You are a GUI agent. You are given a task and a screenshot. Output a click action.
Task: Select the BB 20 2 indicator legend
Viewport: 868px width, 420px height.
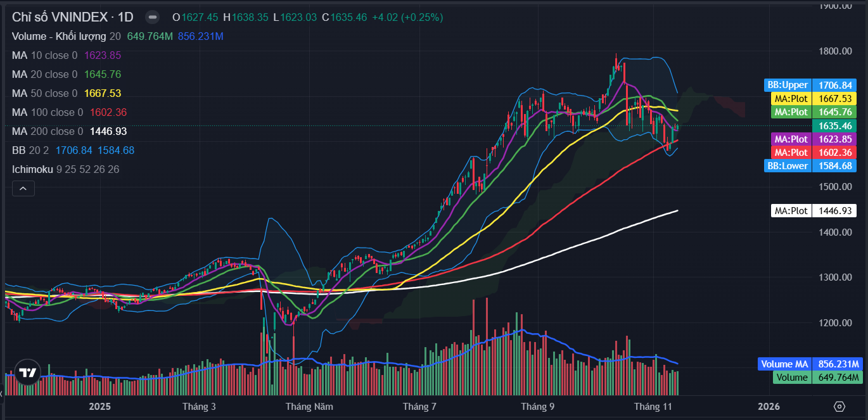tap(30, 150)
